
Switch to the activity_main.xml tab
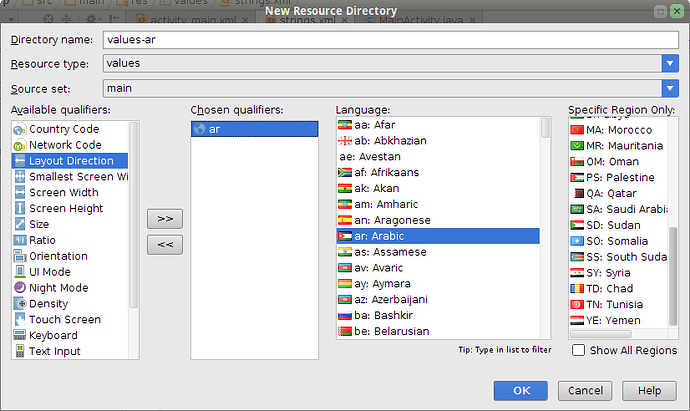pos(193,20)
